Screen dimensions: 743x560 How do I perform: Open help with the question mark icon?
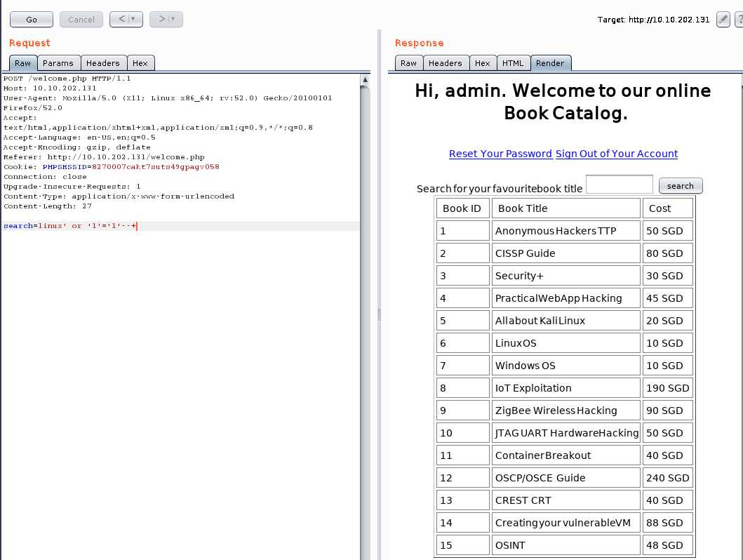click(x=739, y=20)
